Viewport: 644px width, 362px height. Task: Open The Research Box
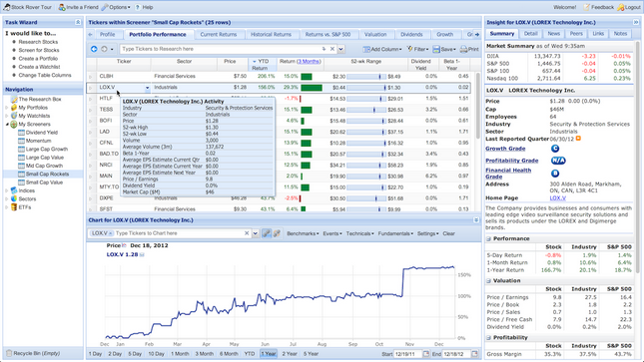click(x=40, y=99)
